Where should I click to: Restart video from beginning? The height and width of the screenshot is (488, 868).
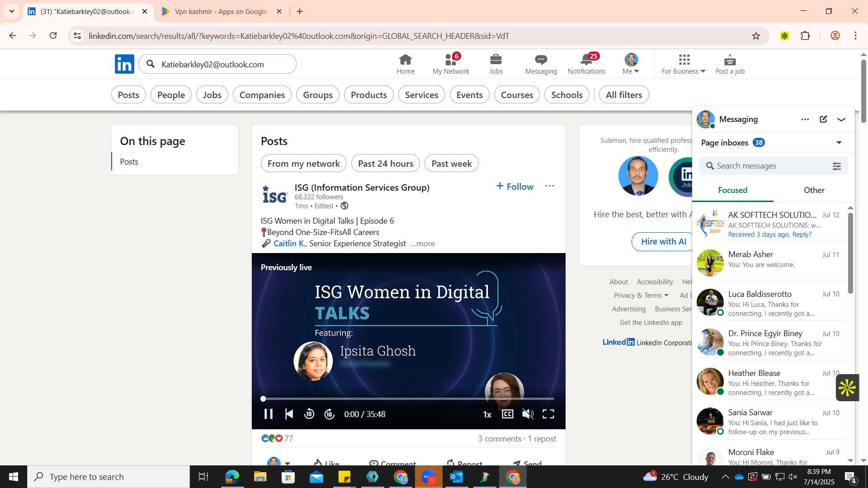(x=289, y=414)
